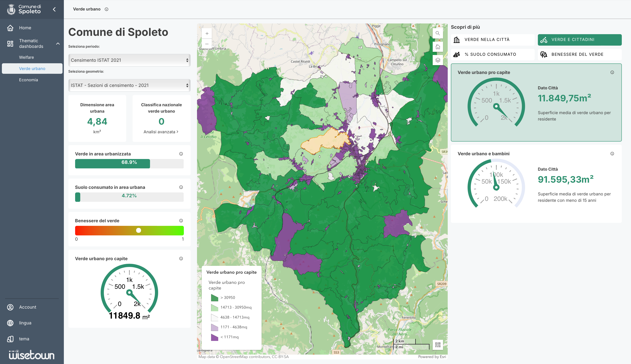Show info for right Verde urbano pro capite card
Screen dimensions: 631x364
(612, 72)
